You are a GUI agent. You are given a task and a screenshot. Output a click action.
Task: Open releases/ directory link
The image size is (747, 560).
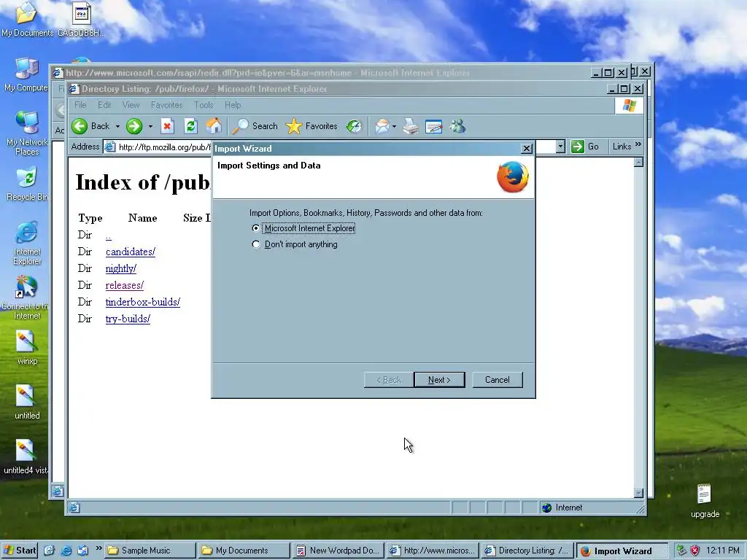125,285
